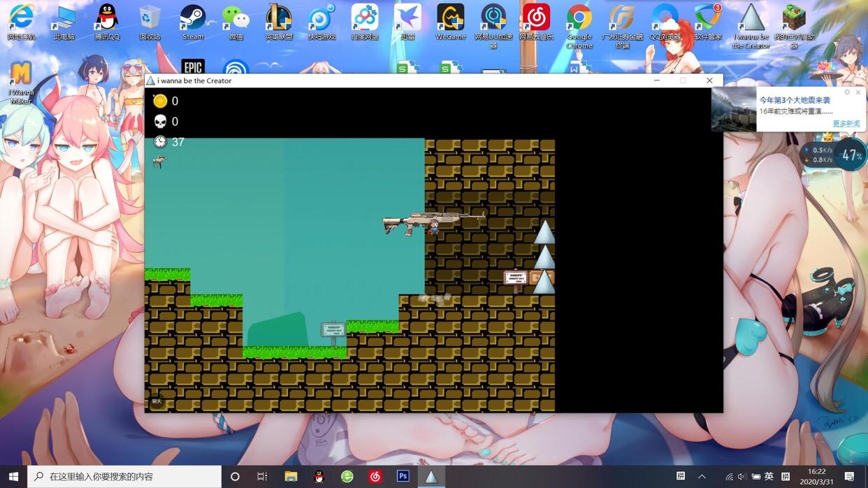This screenshot has width=868, height=488.
Task: Open the QQ浏览器 desktop shortcut
Action: tap(665, 22)
